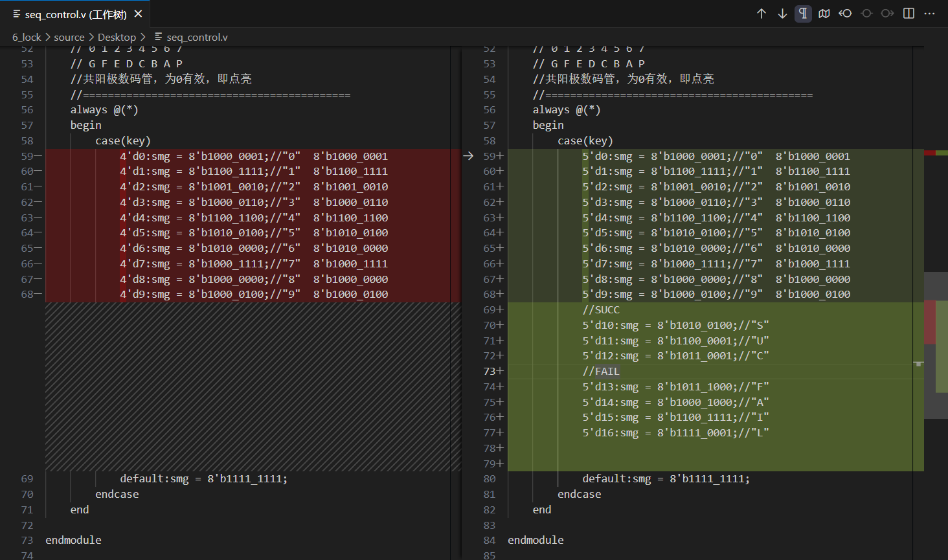Click // G F E D C B A P in right pane
948x560 pixels.
point(589,64)
